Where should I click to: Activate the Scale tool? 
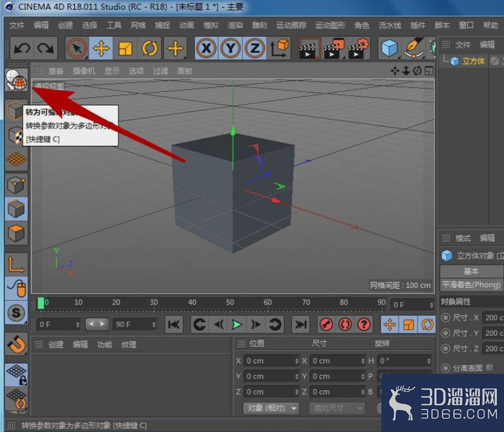[125, 48]
